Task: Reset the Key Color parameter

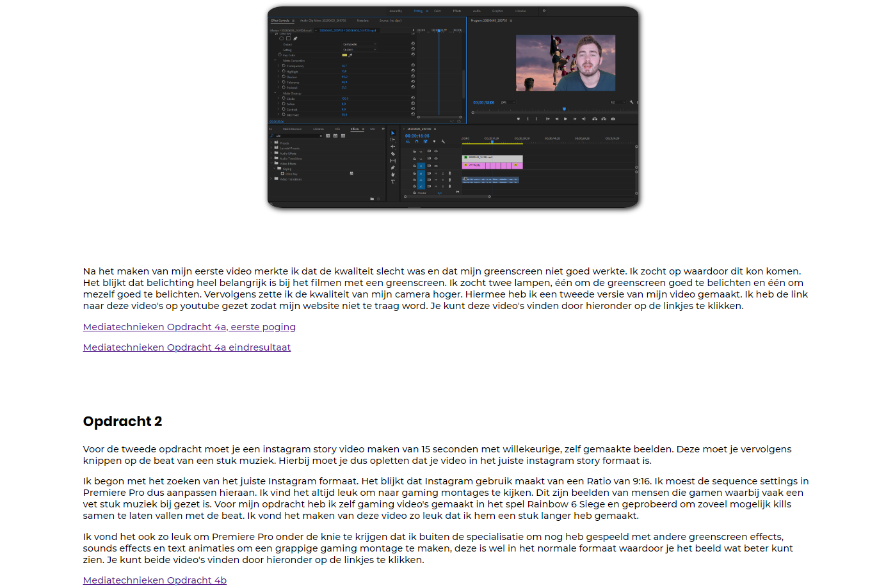Action: point(413,54)
